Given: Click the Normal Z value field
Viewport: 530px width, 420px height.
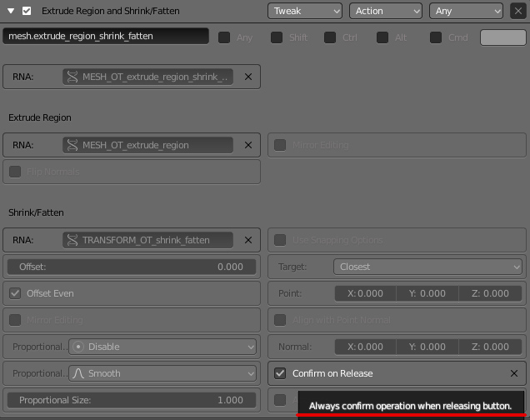Looking at the screenshot, I should coord(490,347).
